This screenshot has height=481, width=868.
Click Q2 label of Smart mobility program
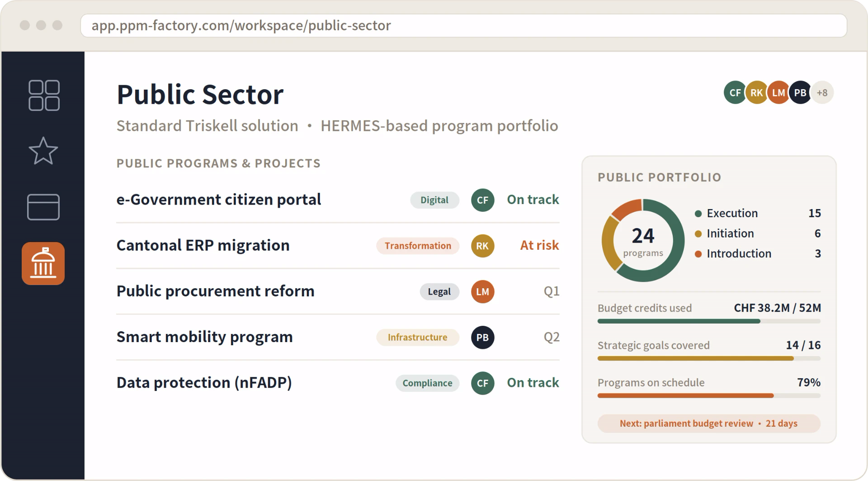tap(552, 337)
